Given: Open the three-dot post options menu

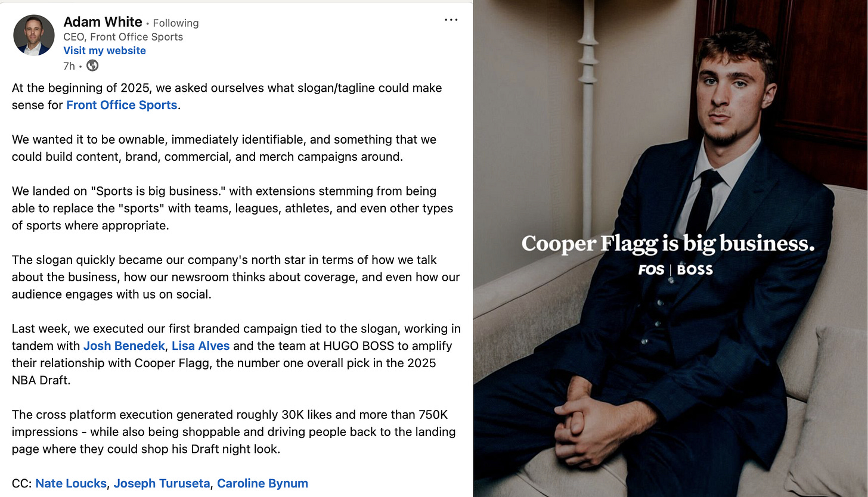Looking at the screenshot, I should click(x=451, y=20).
